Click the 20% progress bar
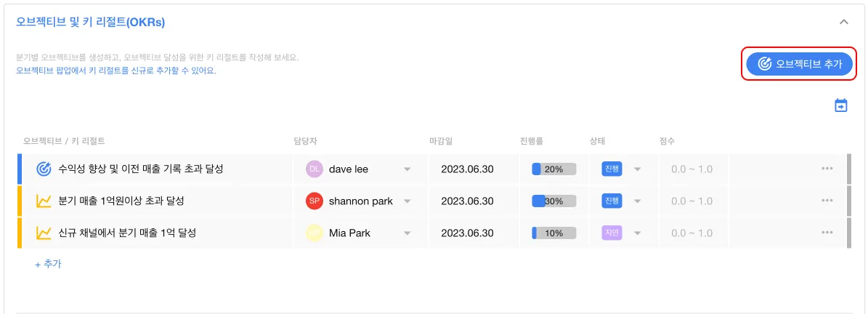The image size is (868, 314). [x=553, y=169]
